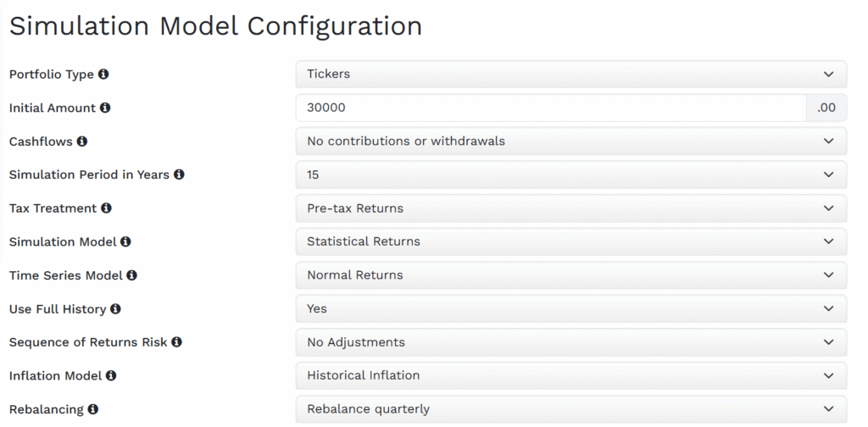The height and width of the screenshot is (427, 868).
Task: Open the Rebalance quarterly dropdown
Action: point(570,409)
